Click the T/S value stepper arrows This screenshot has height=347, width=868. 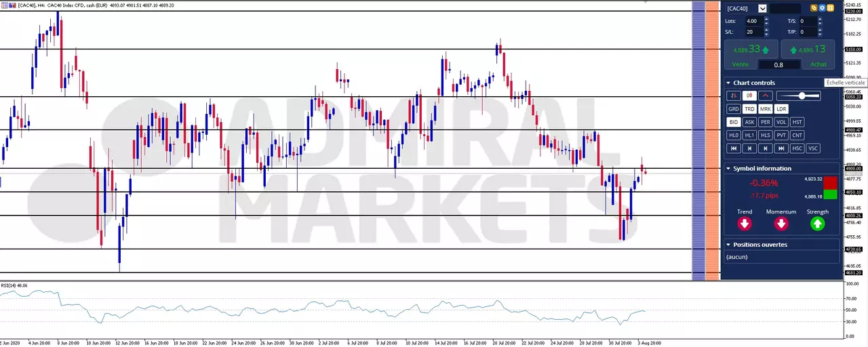coord(821,21)
